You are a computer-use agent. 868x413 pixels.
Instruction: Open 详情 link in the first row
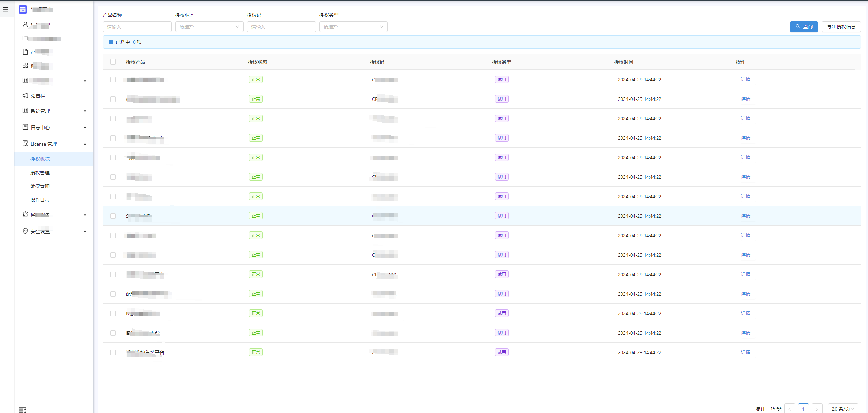point(745,79)
